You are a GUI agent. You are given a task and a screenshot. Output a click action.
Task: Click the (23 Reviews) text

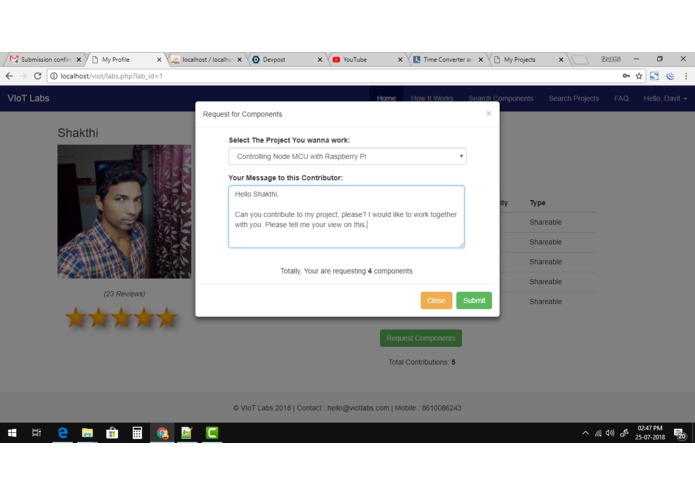tap(124, 294)
